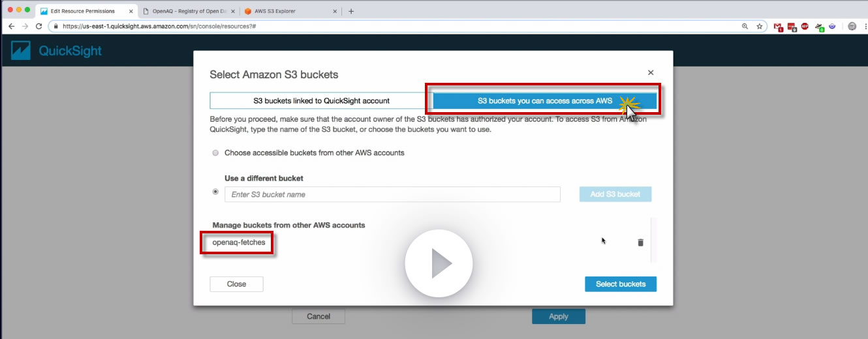This screenshot has width=868, height=339.
Task: Click the purple extension icon in toolbar
Action: point(832,26)
